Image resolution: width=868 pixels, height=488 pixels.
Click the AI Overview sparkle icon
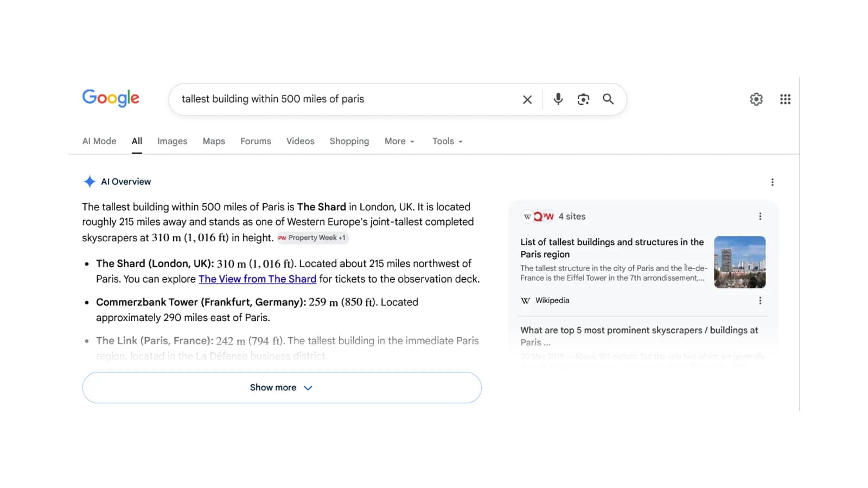pyautogui.click(x=90, y=182)
